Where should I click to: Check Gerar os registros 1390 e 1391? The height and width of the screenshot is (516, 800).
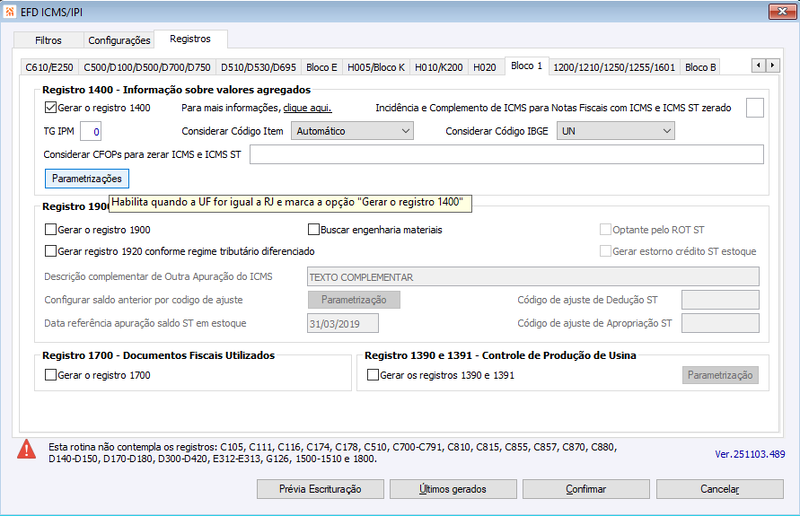[x=373, y=375]
